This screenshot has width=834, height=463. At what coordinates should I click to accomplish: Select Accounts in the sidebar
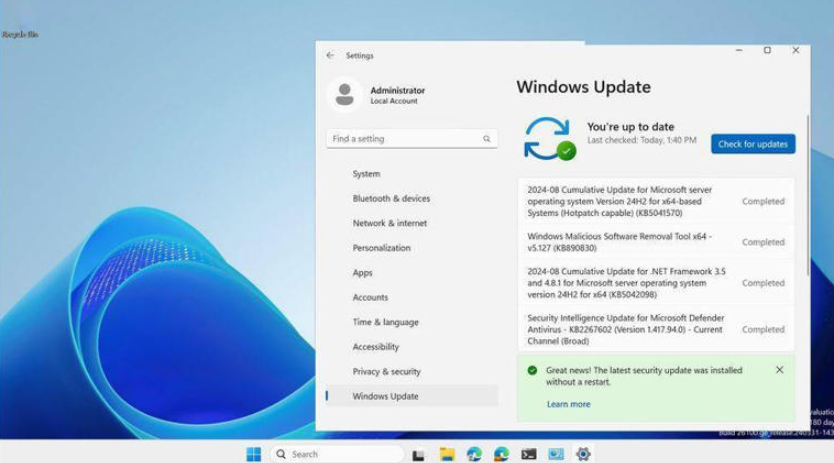pos(412,297)
